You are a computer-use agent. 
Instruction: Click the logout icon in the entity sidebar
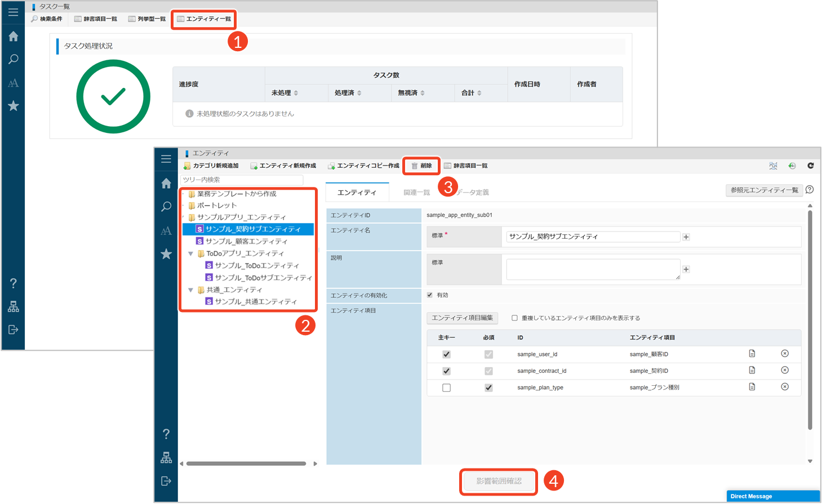click(166, 481)
